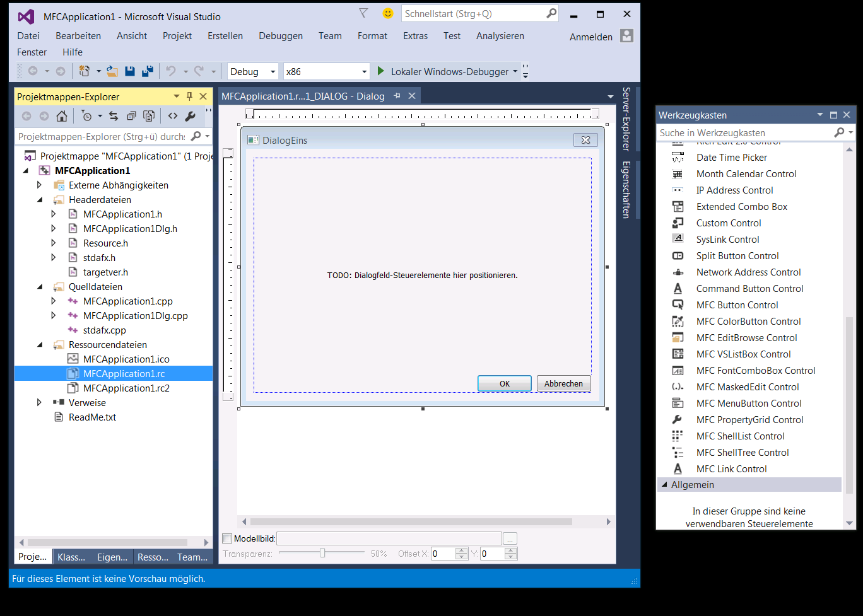Viewport: 863px width, 616px height.
Task: Click the Properties wrench icon in explorer
Action: point(190,116)
